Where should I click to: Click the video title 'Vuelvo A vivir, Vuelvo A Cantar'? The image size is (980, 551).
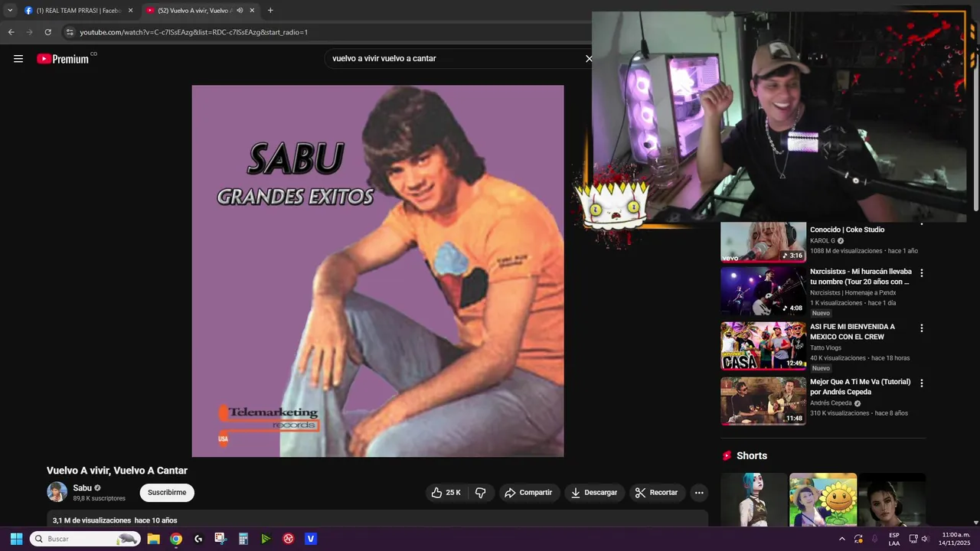[x=117, y=471]
